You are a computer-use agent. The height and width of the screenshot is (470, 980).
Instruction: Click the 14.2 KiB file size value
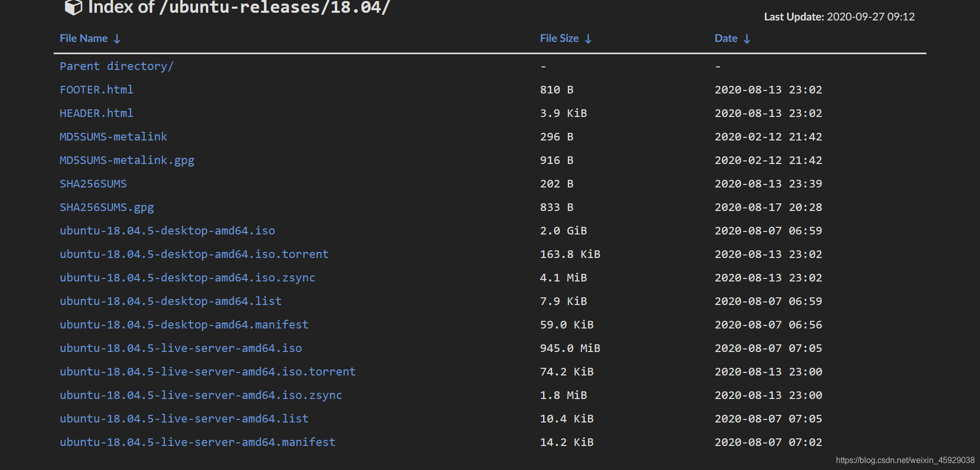pos(567,442)
